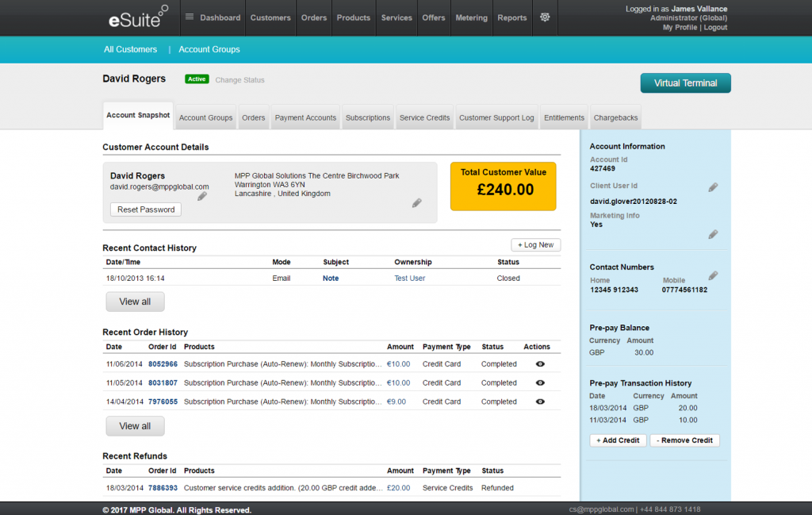
Task: View order 8031807 via eye icon
Action: pyautogui.click(x=540, y=382)
